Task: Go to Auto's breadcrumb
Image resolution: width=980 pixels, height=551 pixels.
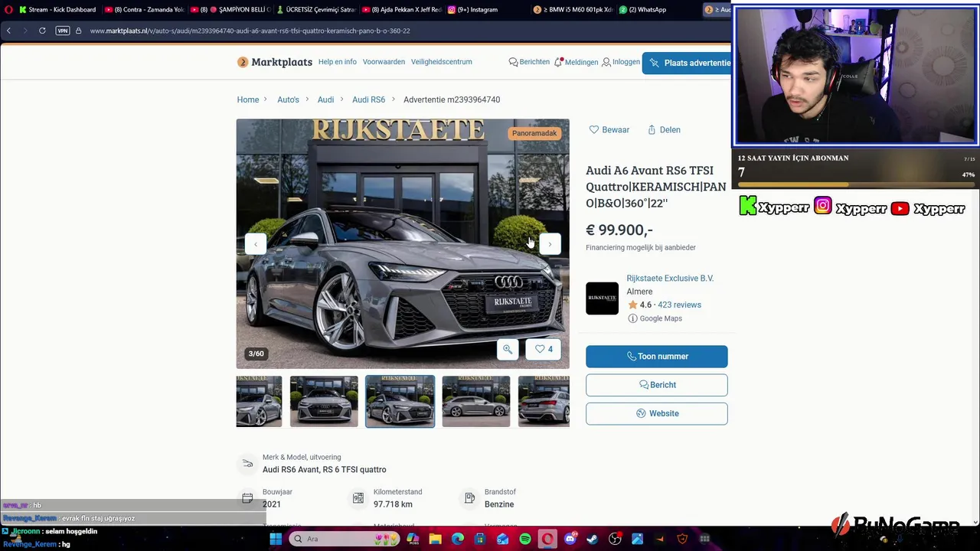Action: tap(288, 99)
